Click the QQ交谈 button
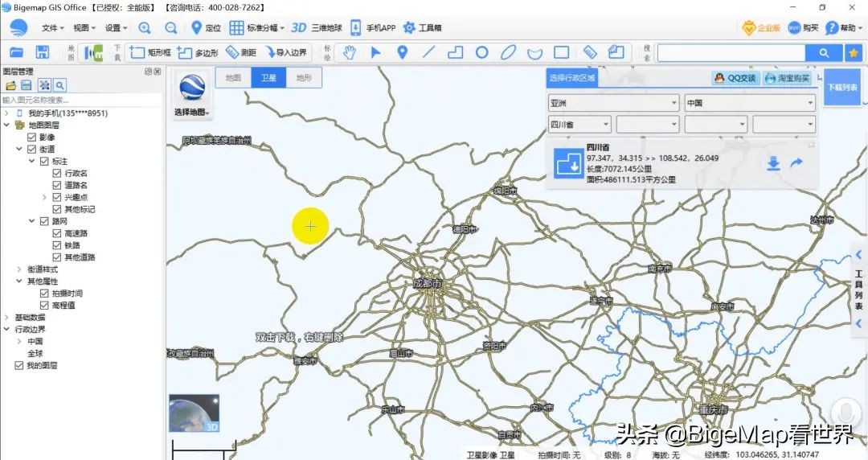 [735, 78]
